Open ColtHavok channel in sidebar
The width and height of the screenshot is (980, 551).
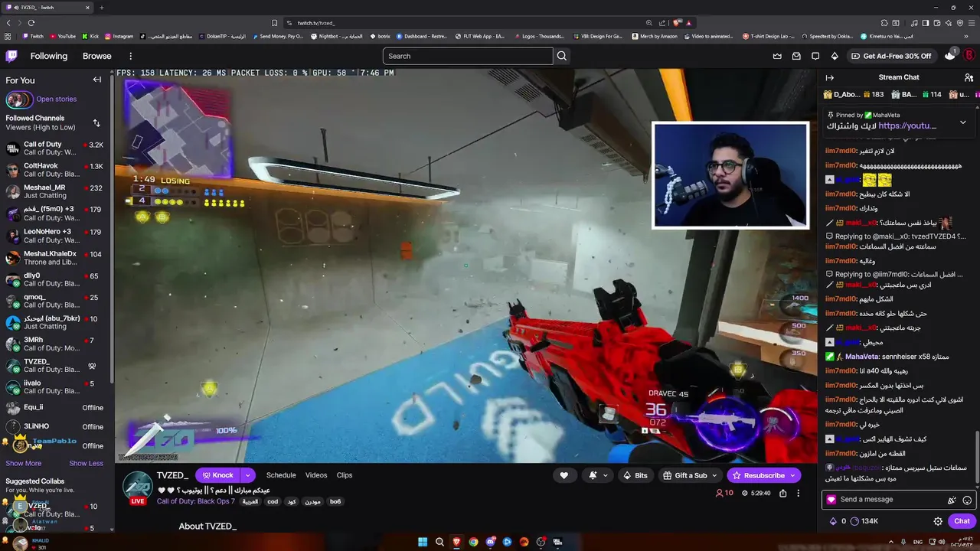click(55, 170)
